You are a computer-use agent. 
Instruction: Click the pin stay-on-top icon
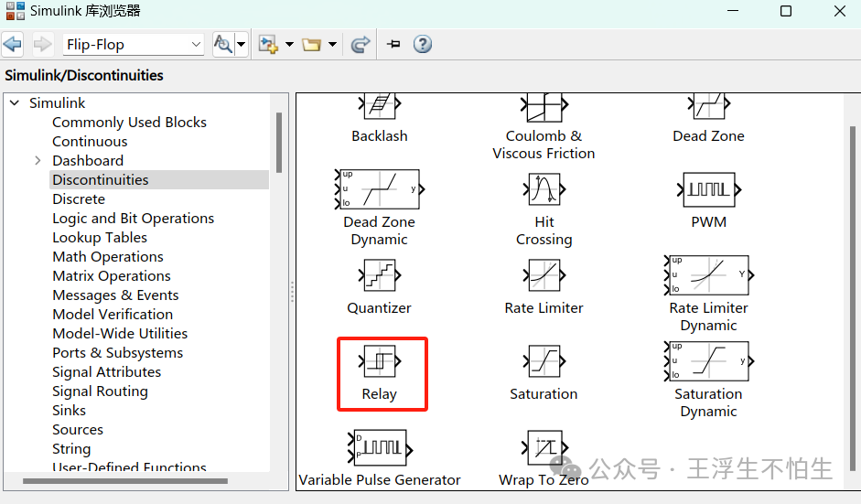(x=393, y=44)
